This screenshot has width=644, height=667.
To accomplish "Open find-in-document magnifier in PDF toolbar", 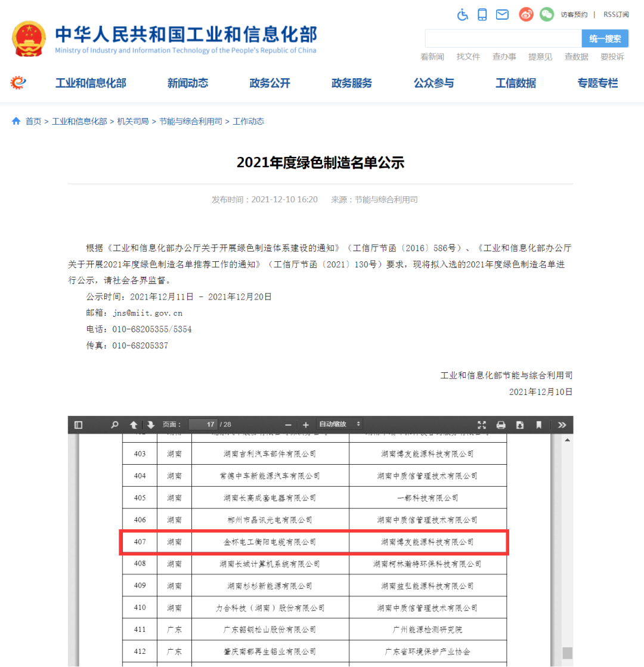I will pyautogui.click(x=114, y=425).
